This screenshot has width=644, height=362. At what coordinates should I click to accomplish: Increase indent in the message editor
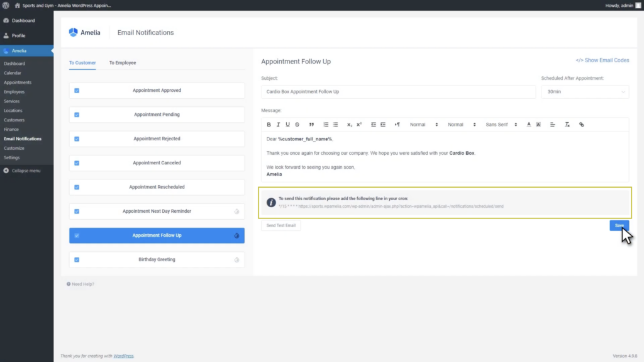click(x=383, y=125)
